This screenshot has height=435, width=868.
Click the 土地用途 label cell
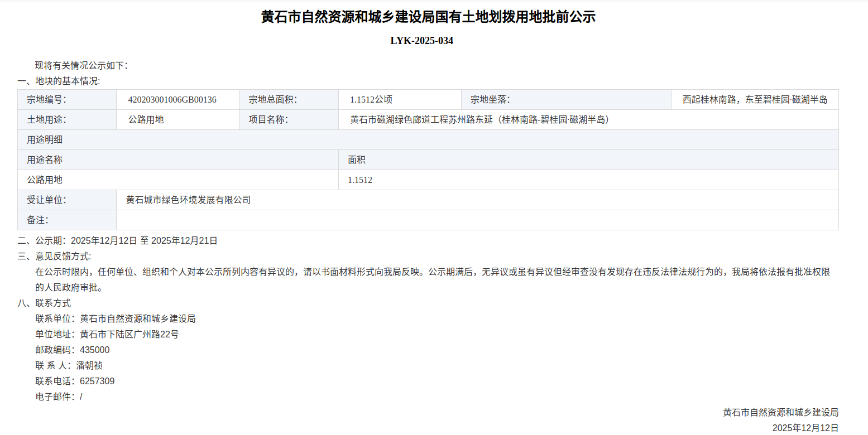point(47,120)
